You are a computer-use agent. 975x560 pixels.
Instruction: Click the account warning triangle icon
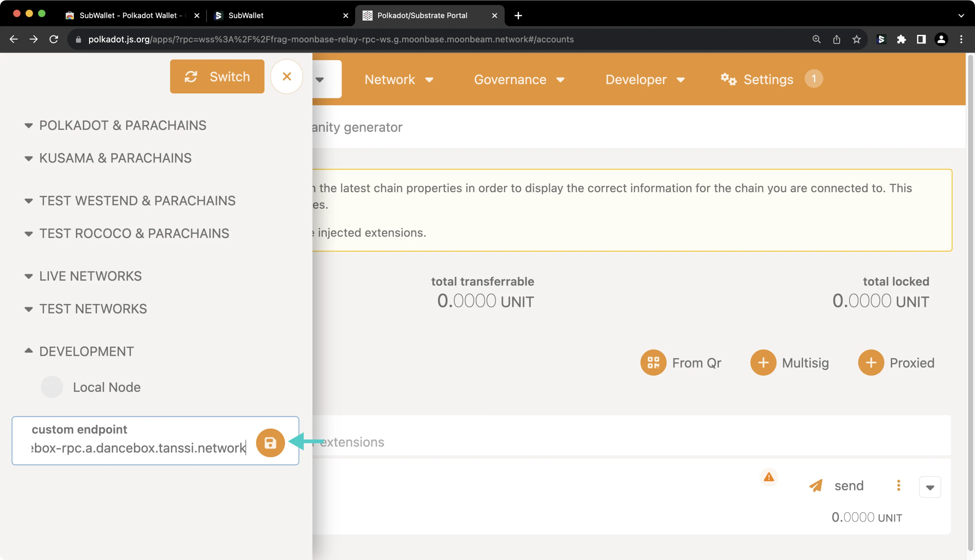click(768, 477)
